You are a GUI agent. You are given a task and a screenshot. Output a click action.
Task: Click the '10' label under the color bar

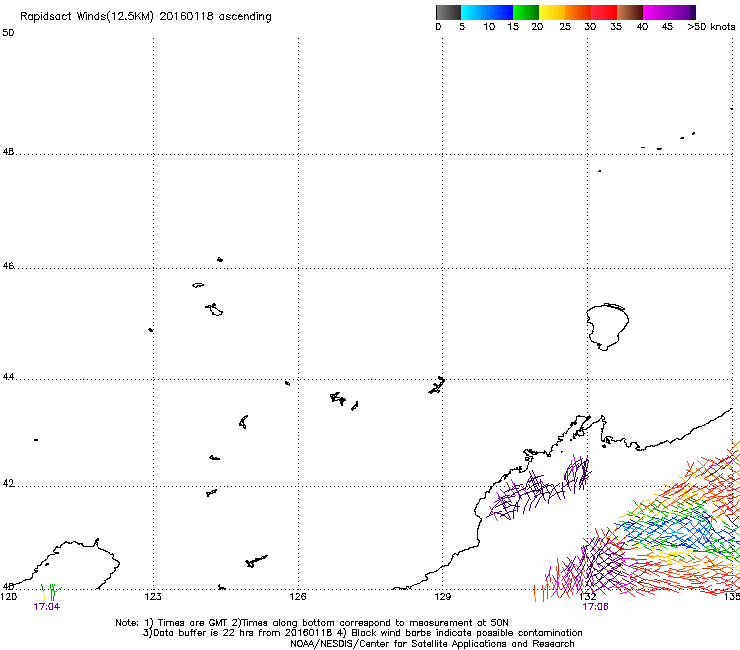489,27
